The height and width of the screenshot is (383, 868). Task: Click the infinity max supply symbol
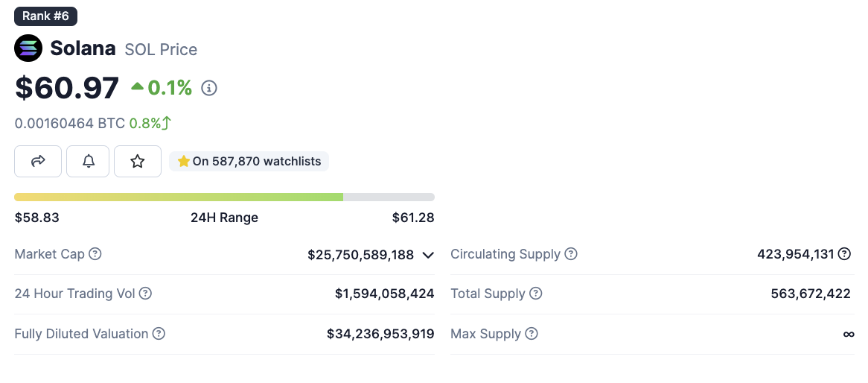[849, 334]
